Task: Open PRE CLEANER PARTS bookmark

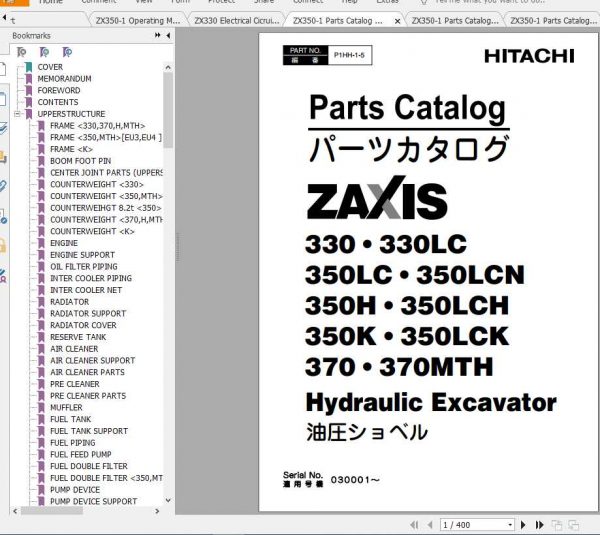Action: coord(88,396)
